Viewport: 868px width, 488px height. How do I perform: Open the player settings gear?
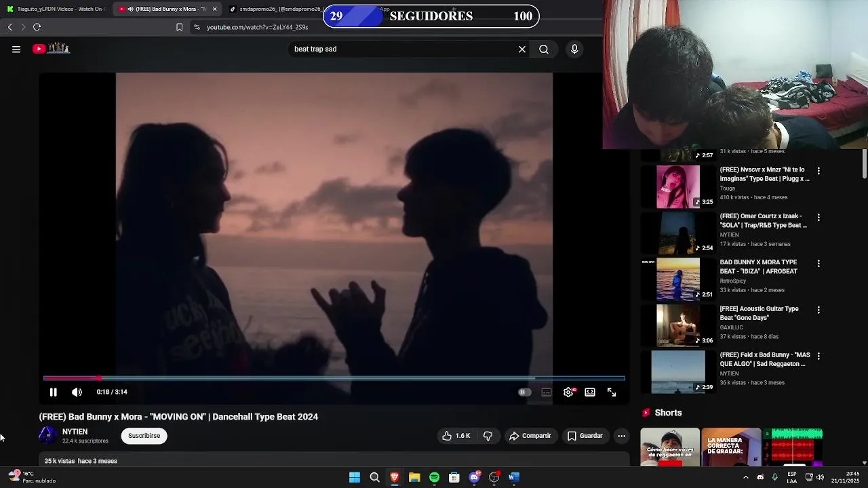tap(568, 392)
